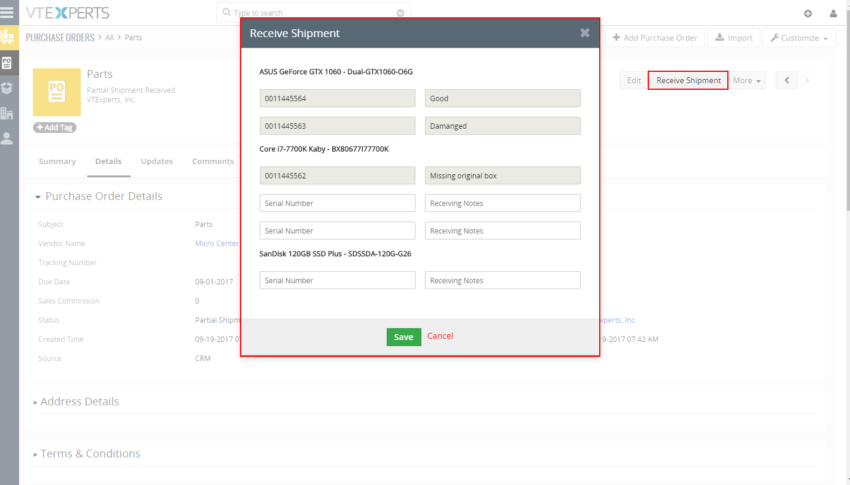Click PURCHASE ORDERS breadcrumb

tap(60, 37)
